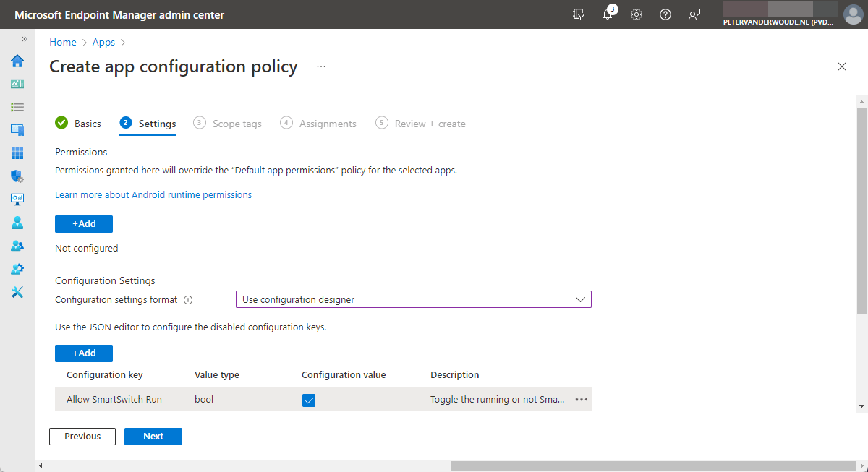
Task: Select the Users icon in the sidebar
Action: click(17, 223)
